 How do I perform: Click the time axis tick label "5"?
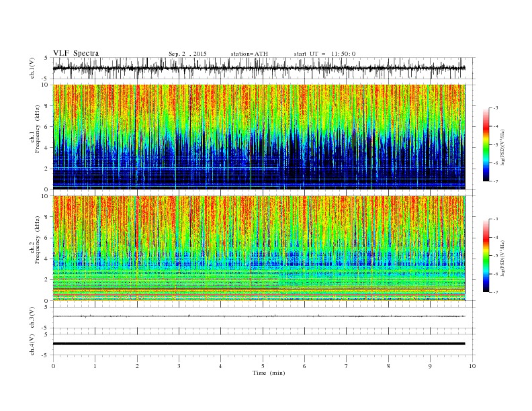pos(263,366)
